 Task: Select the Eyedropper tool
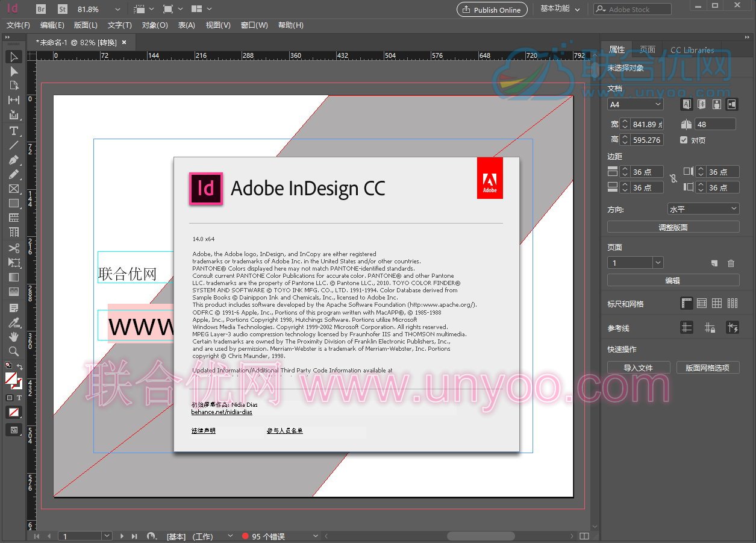point(14,322)
